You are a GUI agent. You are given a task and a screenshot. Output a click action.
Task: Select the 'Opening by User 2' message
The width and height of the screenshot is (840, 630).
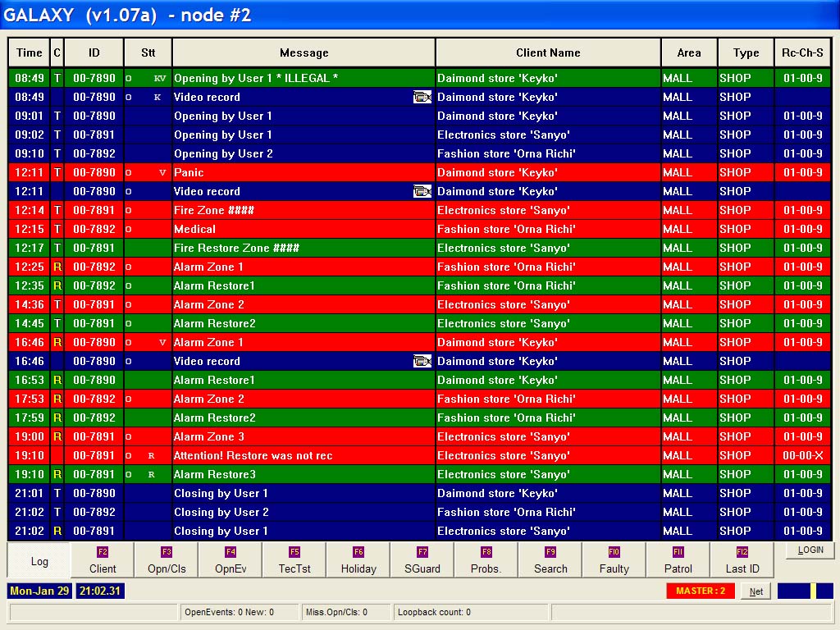(223, 153)
